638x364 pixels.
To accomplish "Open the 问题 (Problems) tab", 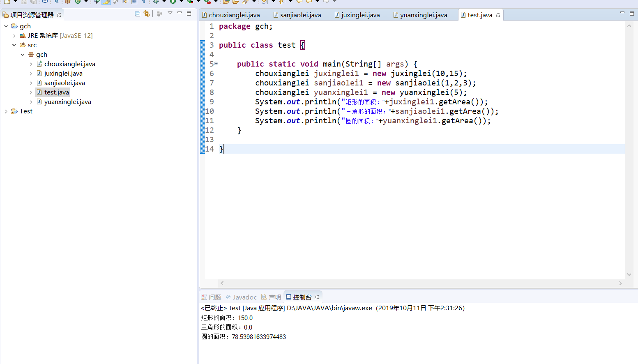I will coord(211,297).
